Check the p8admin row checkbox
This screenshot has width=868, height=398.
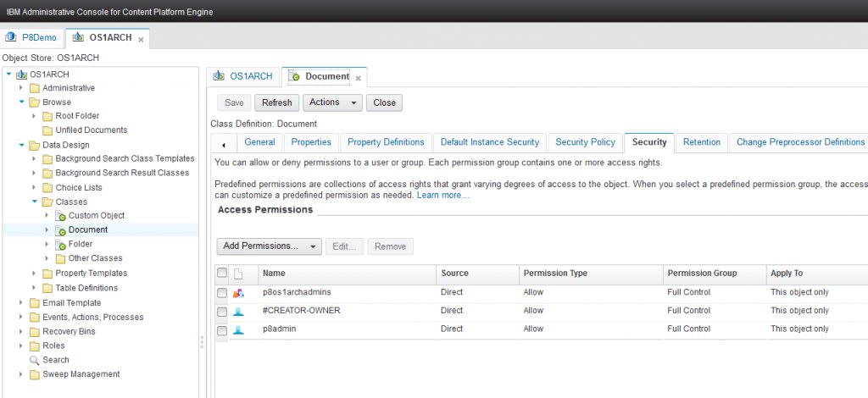222,330
